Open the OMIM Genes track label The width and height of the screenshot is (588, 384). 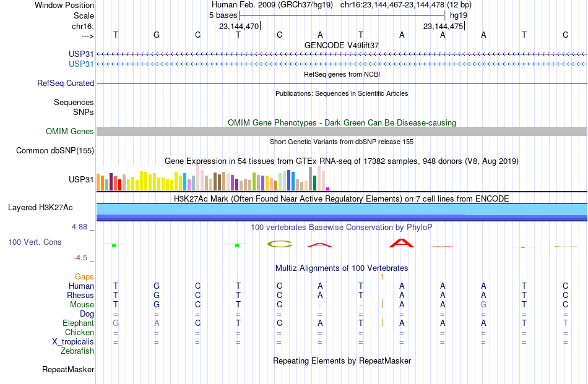tap(70, 132)
